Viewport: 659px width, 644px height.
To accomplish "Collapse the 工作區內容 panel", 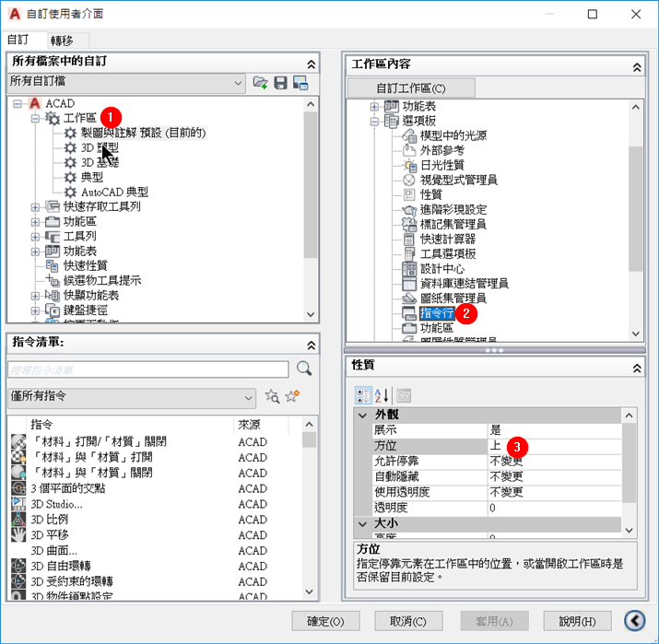I will click(637, 67).
